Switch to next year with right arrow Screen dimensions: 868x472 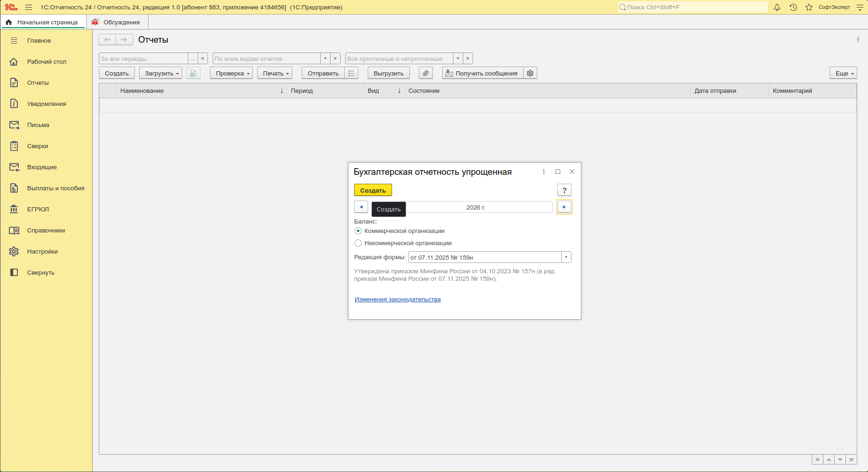click(x=564, y=207)
